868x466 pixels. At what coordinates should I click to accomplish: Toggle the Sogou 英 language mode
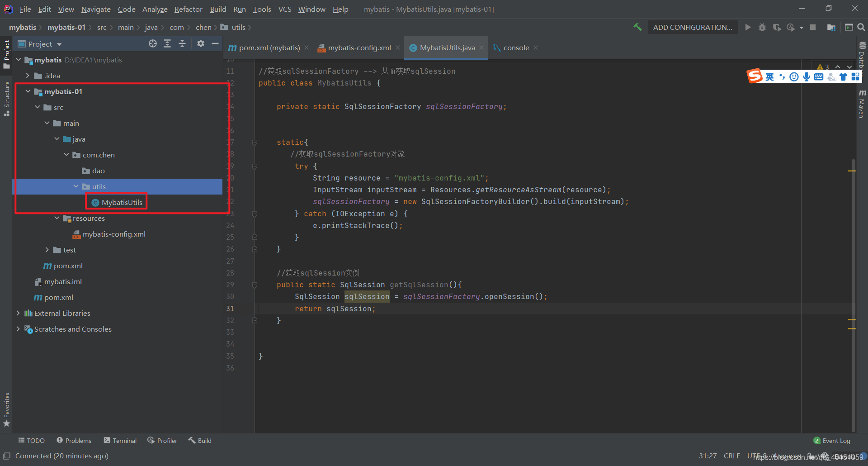click(x=769, y=77)
